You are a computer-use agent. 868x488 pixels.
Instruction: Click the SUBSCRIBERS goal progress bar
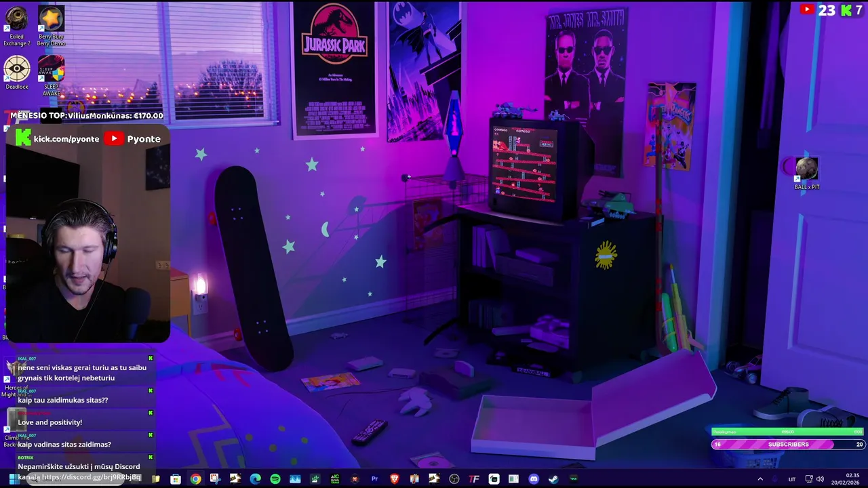788,445
